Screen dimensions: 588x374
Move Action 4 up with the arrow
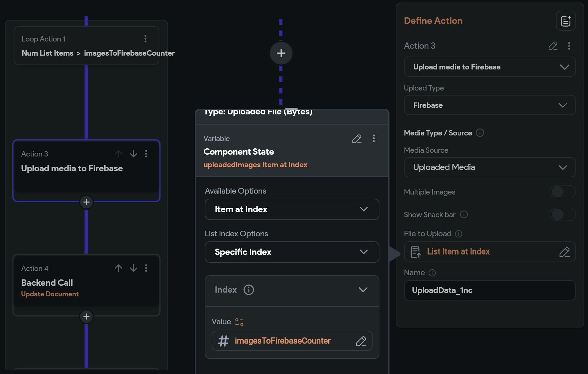[x=118, y=268]
